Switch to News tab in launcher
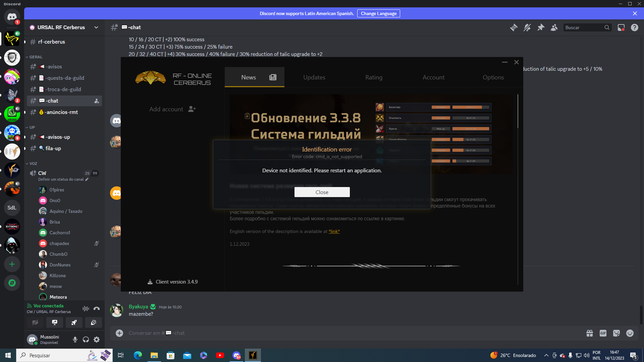644x362 pixels. point(255,77)
